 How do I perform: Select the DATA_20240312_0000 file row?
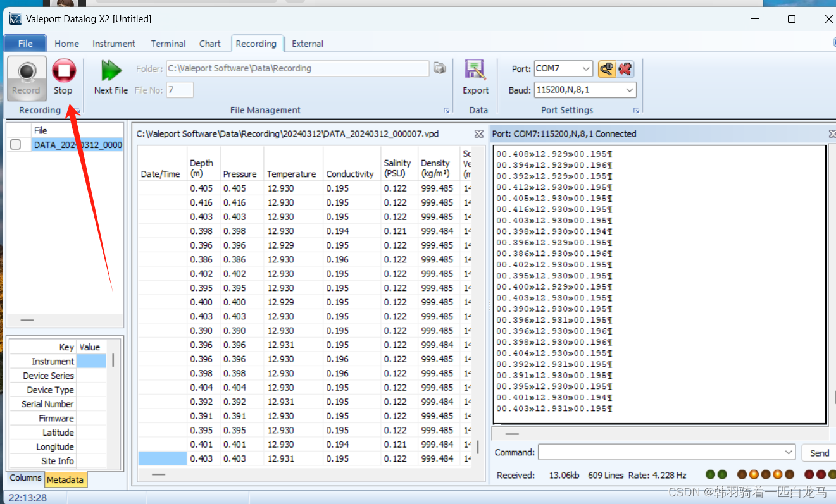tap(77, 145)
